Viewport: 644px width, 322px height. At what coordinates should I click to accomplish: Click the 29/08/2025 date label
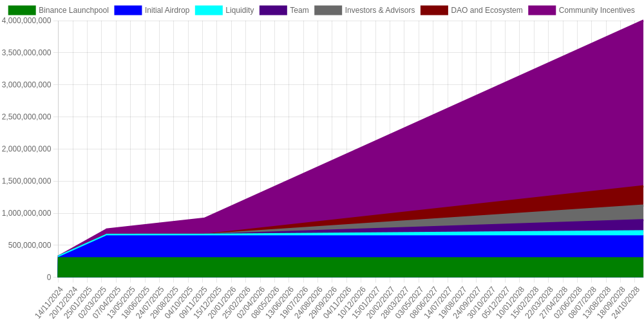coord(164,302)
